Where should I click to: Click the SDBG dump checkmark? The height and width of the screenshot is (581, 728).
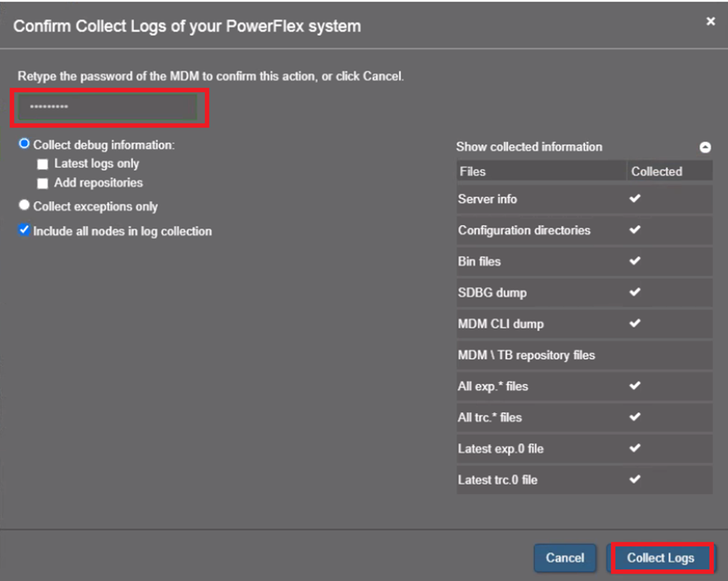point(632,293)
